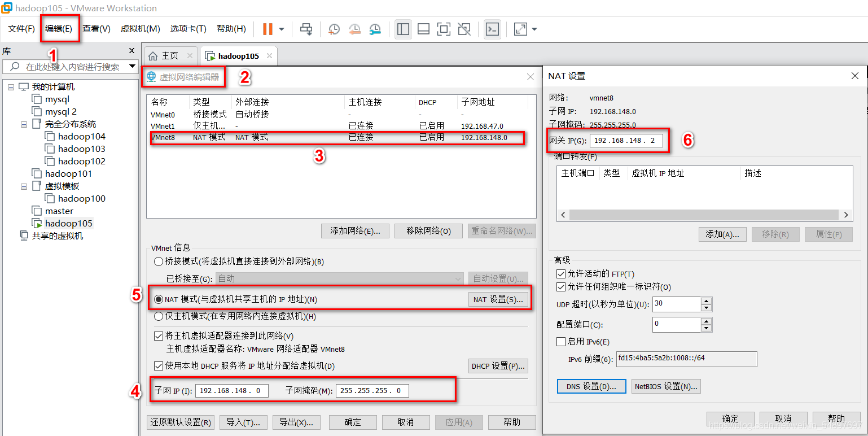
Task: Click the VMware Workstation title bar logo
Action: coord(8,8)
